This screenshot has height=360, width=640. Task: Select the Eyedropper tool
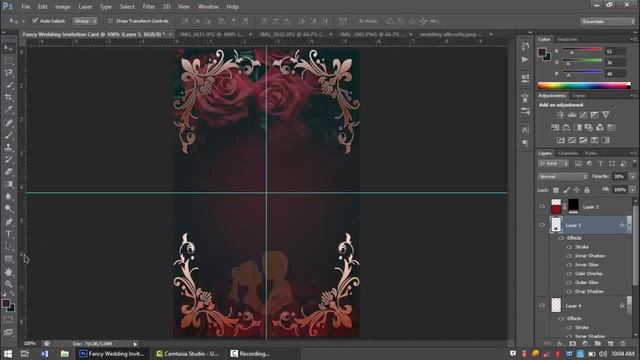pos(9,109)
